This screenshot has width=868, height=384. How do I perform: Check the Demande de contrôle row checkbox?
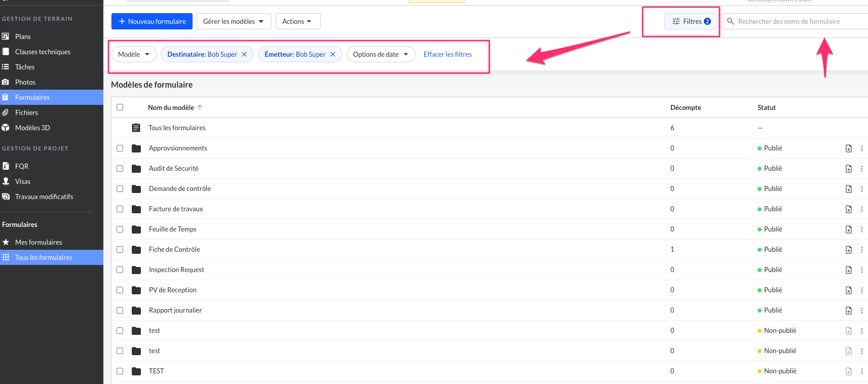click(x=120, y=189)
